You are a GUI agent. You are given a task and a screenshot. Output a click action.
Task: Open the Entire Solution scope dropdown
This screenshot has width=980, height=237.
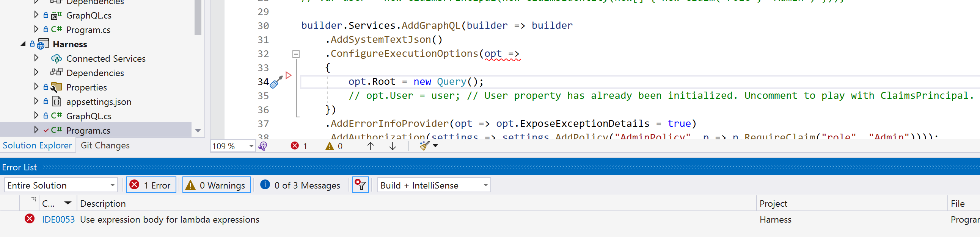click(x=61, y=186)
